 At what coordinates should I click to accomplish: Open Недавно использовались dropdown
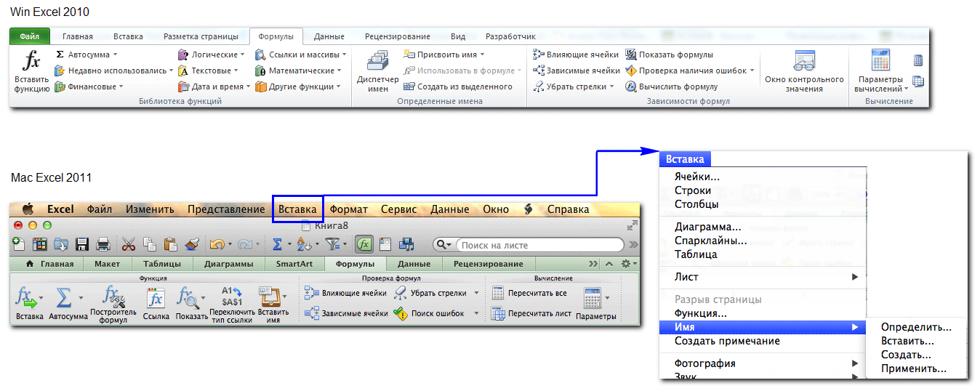point(113,70)
